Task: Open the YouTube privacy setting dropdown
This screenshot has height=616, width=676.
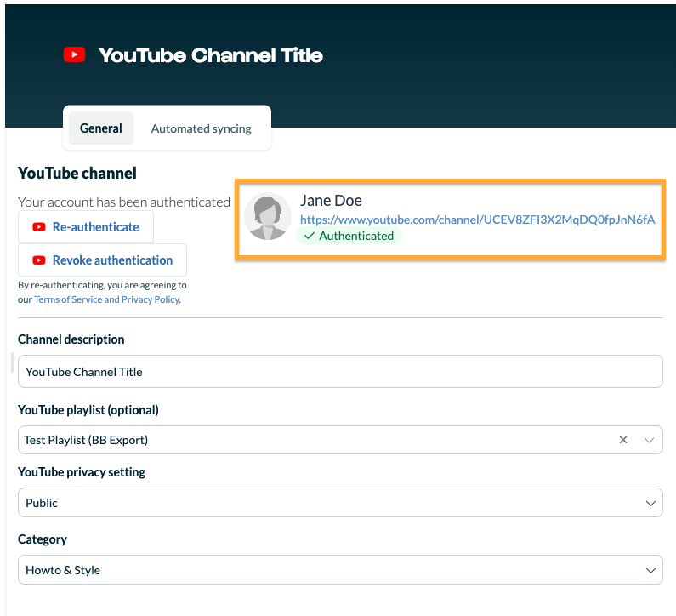Action: [340, 503]
